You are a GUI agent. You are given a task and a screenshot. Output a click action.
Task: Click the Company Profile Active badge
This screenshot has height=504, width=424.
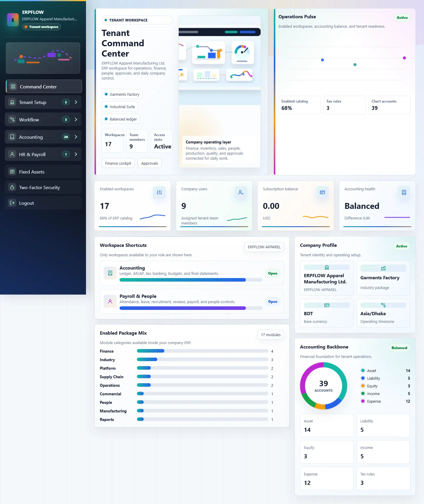tap(402, 246)
